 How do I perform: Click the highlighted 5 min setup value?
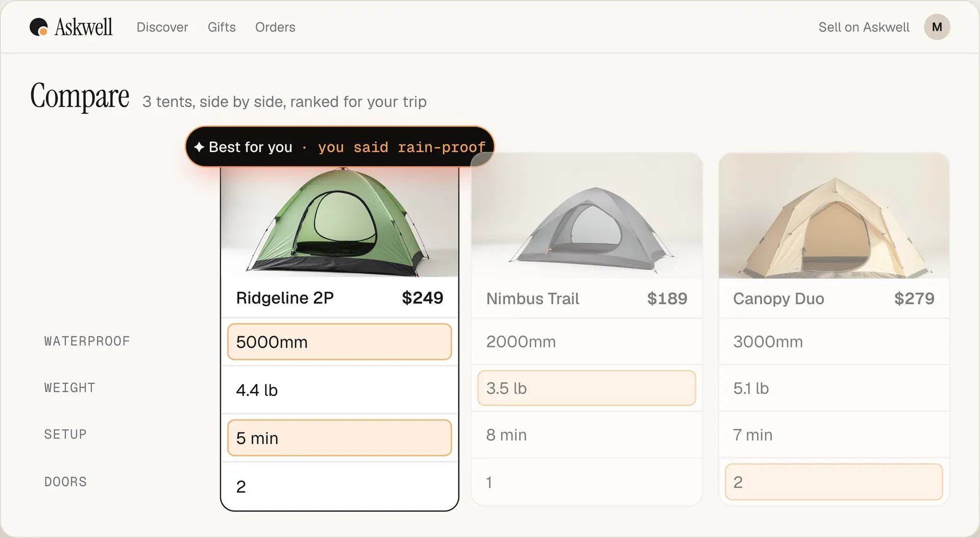[x=339, y=438]
